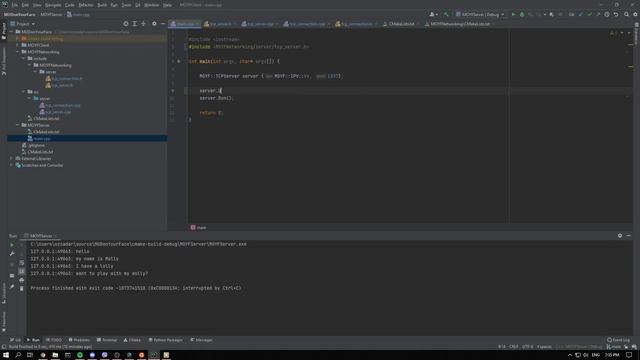640x360 pixels.
Task: Open Task View on taskbar
Action: pyautogui.click(x=30, y=355)
